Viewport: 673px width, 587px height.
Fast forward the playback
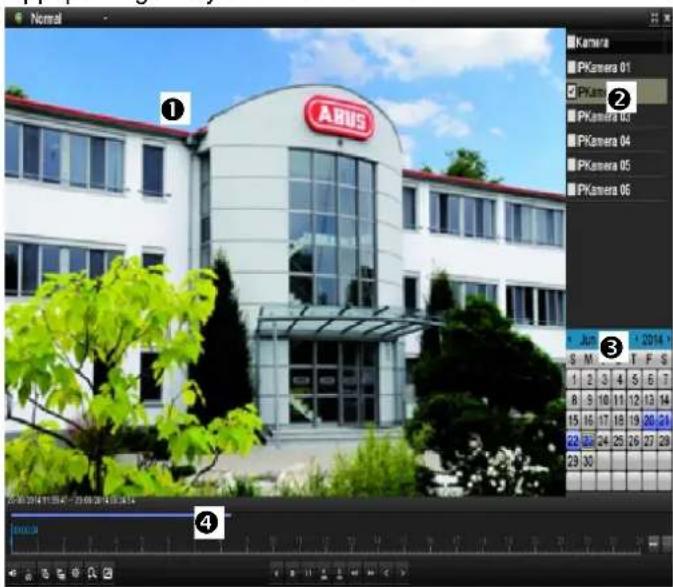(370, 573)
